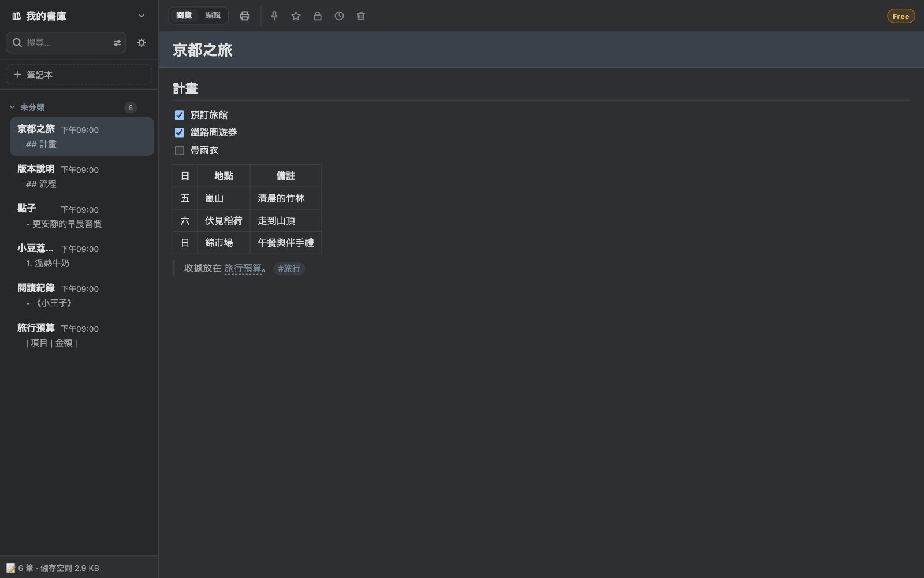Click the 錦市場 table cell
924x578 pixels.
coord(223,243)
